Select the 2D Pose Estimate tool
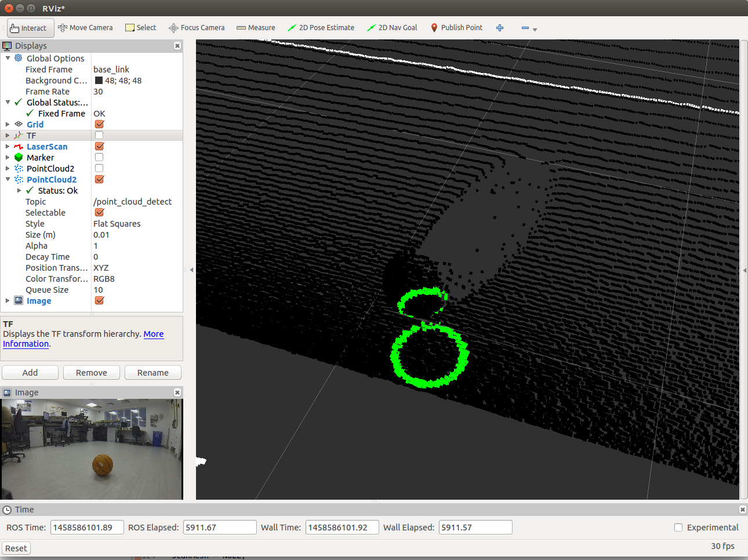 click(321, 28)
